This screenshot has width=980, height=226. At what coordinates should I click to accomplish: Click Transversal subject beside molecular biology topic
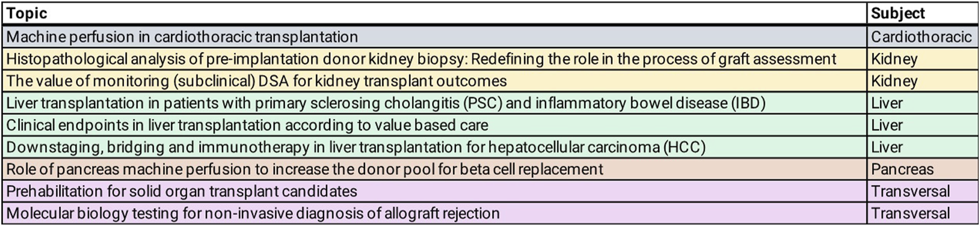922,213
